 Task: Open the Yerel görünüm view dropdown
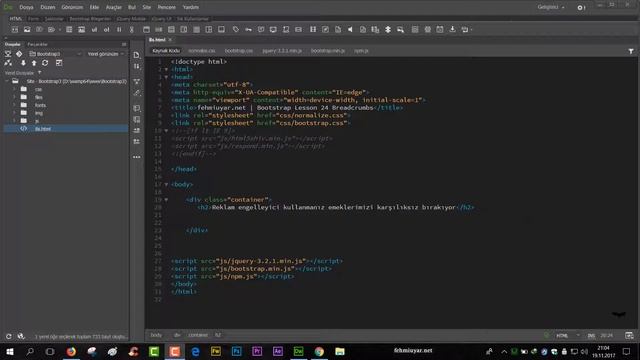(x=106, y=54)
